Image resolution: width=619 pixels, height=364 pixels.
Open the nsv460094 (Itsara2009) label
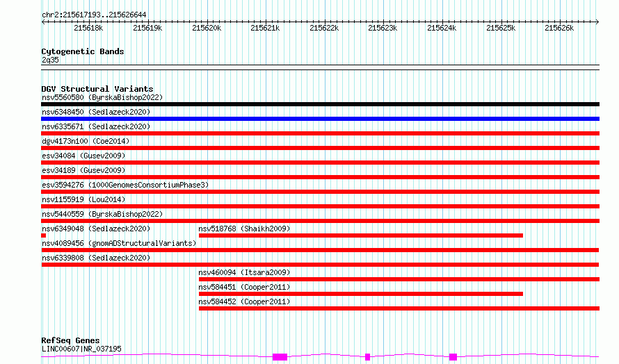244,272
